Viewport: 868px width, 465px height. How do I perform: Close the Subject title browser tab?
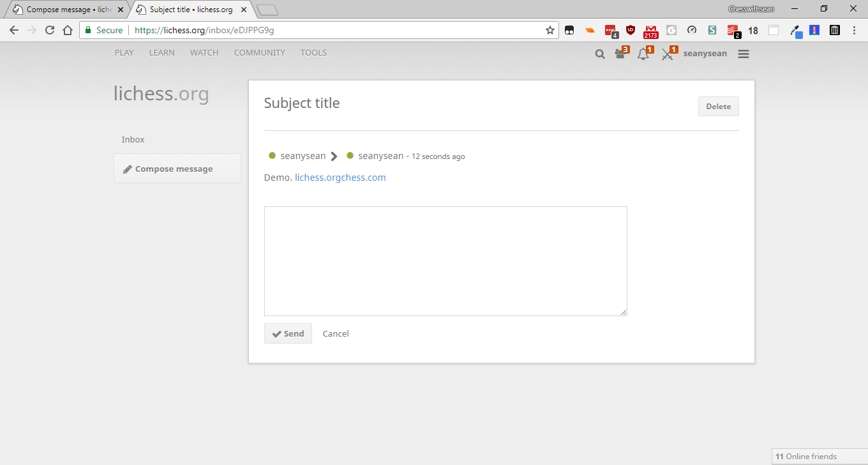tap(244, 10)
